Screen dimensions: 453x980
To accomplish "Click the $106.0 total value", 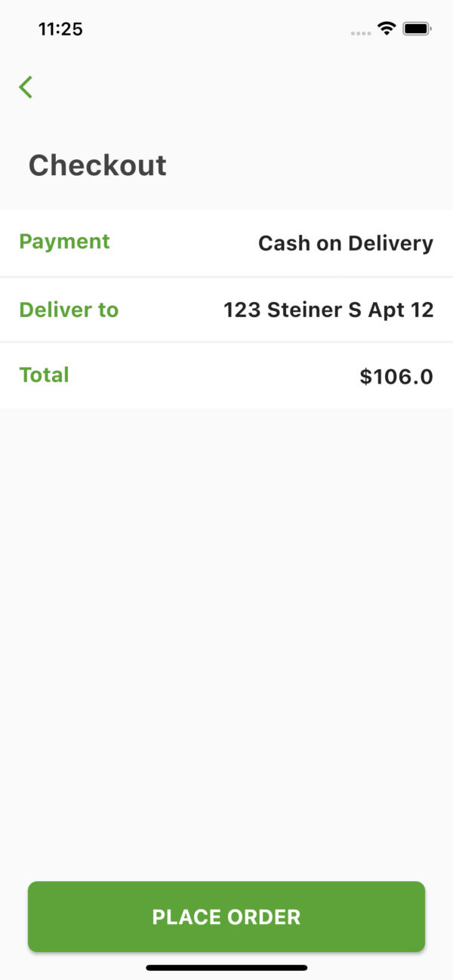I will coord(396,375).
